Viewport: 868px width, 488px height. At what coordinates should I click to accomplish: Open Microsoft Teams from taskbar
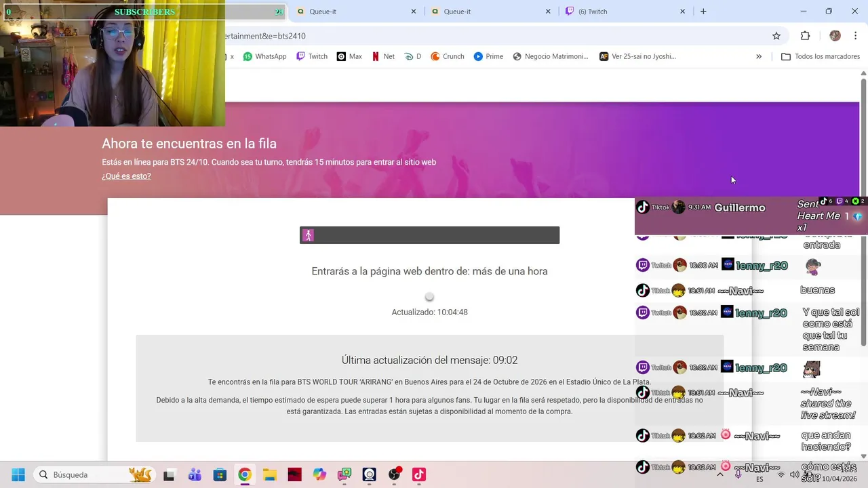pyautogui.click(x=195, y=474)
